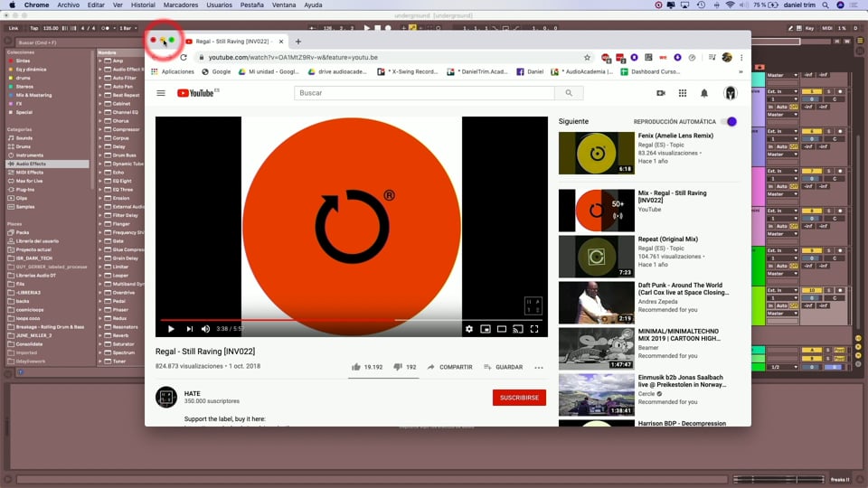Screen dimensions: 868x488
Task: Open the Aplicaciones bookmarks shortcut
Action: (172, 71)
